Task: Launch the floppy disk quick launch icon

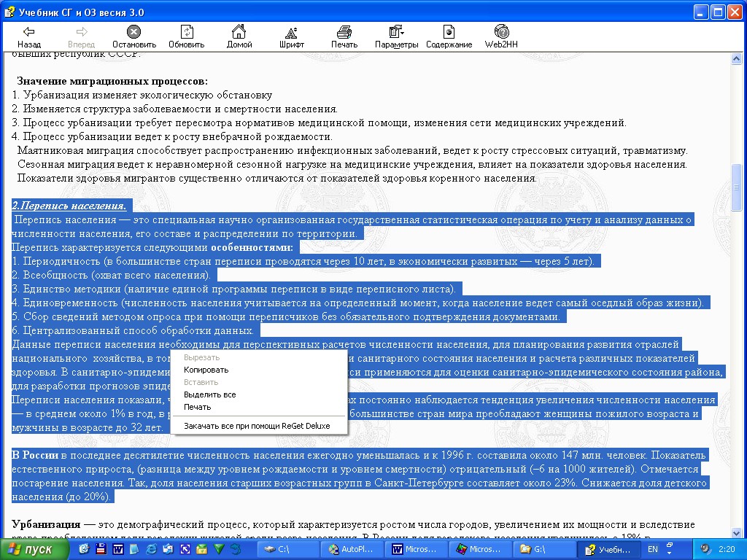Action: pyautogui.click(x=101, y=549)
